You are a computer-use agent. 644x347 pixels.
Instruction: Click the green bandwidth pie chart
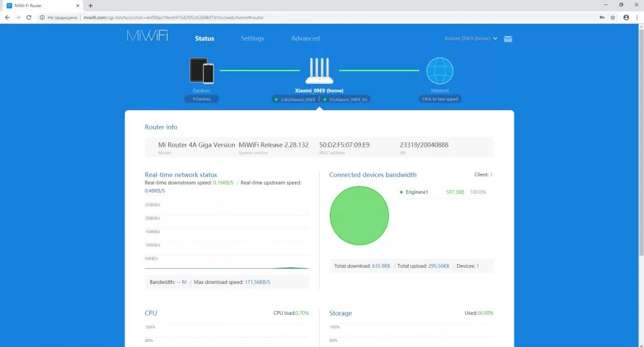pos(359,215)
